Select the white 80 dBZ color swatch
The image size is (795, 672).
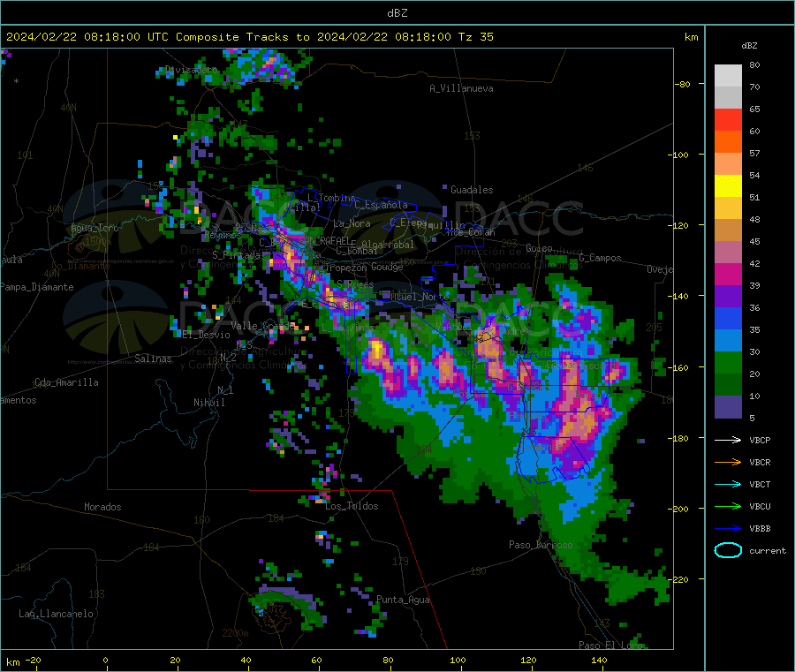click(728, 76)
